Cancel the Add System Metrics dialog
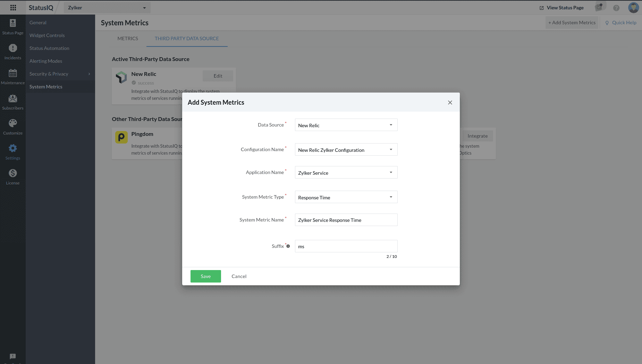Screen dimensions: 642x364 click(x=239, y=276)
